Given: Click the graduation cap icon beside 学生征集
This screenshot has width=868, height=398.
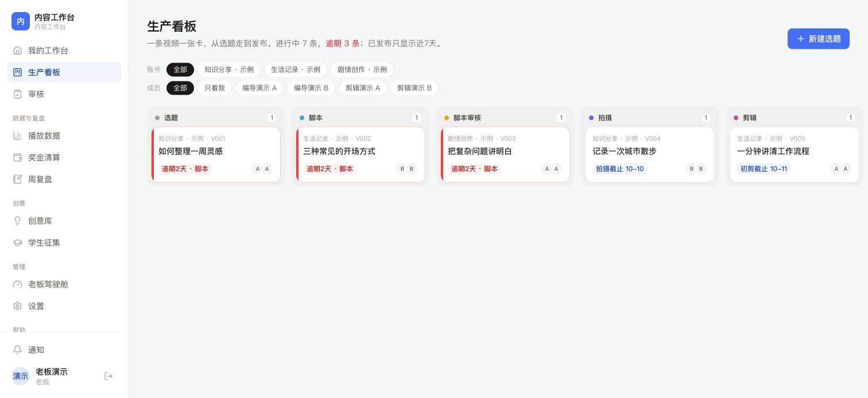Looking at the screenshot, I should click(17, 243).
